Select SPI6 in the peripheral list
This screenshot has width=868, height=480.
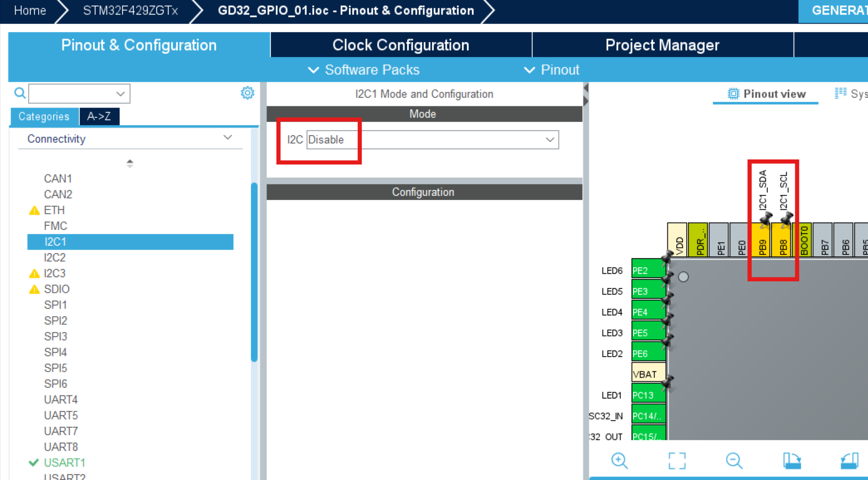coord(55,384)
